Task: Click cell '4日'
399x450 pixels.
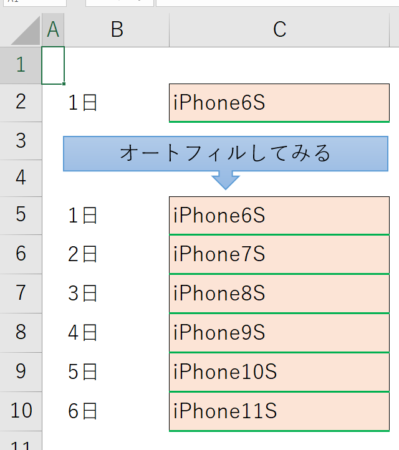Action: pos(117,333)
